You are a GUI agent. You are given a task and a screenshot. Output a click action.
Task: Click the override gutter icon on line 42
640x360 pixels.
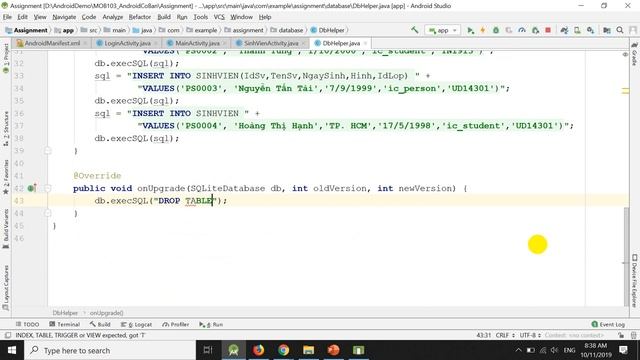pyautogui.click(x=31, y=188)
